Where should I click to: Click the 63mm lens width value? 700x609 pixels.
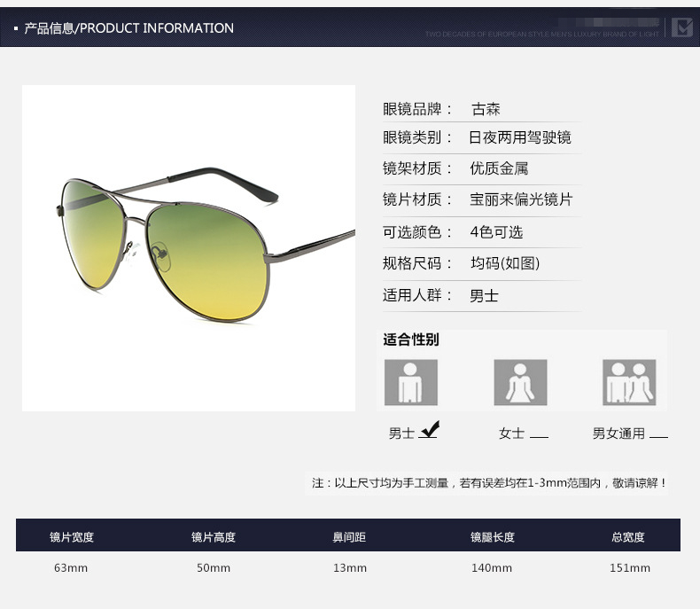click(72, 568)
